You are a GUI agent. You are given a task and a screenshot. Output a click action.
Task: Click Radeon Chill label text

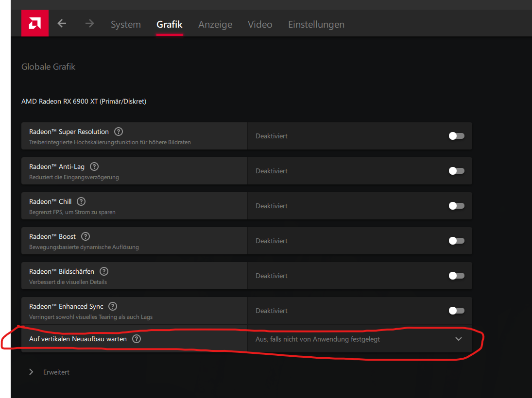point(50,201)
